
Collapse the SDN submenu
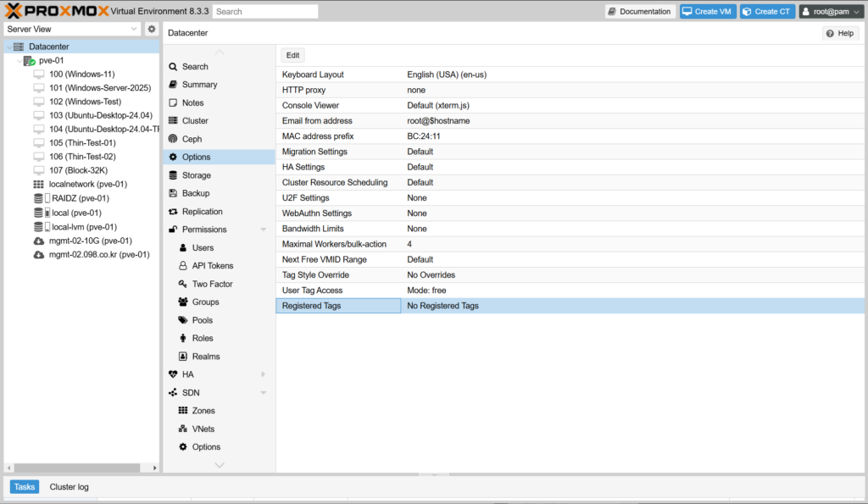(264, 393)
